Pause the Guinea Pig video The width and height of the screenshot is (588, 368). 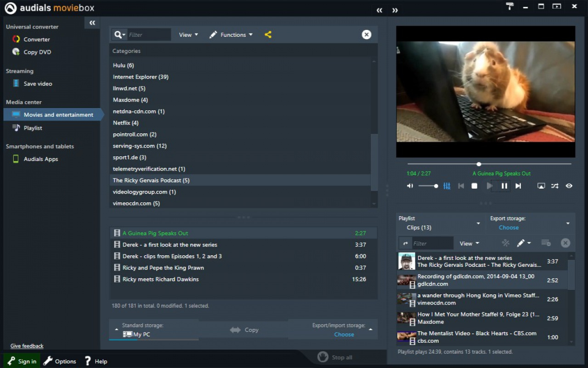(504, 186)
